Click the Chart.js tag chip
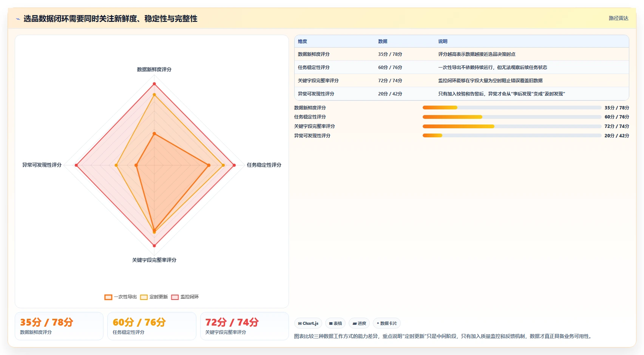The image size is (644, 355). tap(308, 323)
